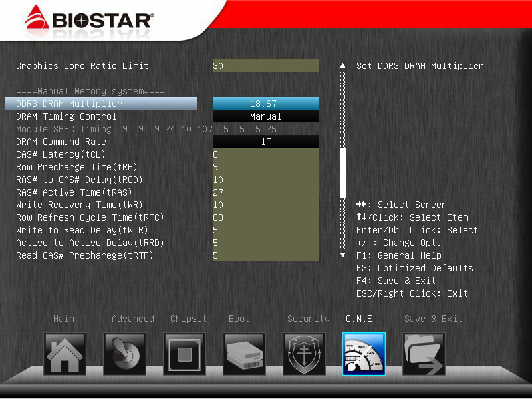Open the DRAM Command Rate 1T selector
Image resolution: width=532 pixels, height=399 pixels.
pos(265,142)
